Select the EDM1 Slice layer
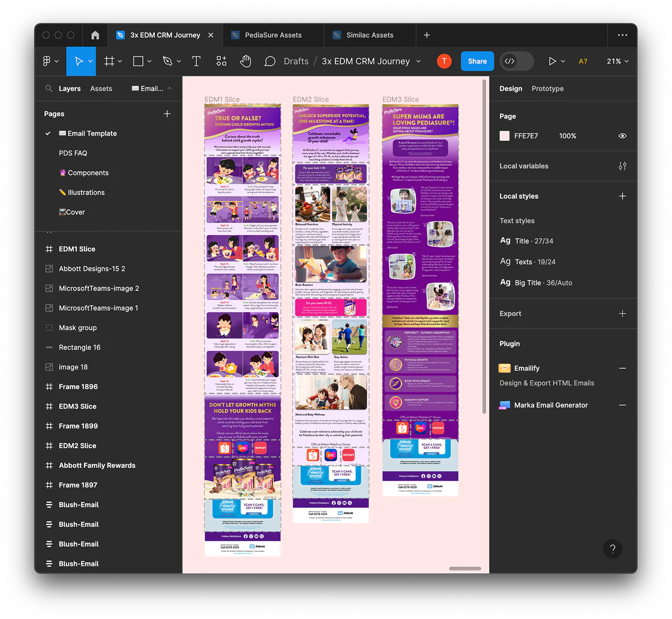The image size is (672, 619). click(x=77, y=249)
